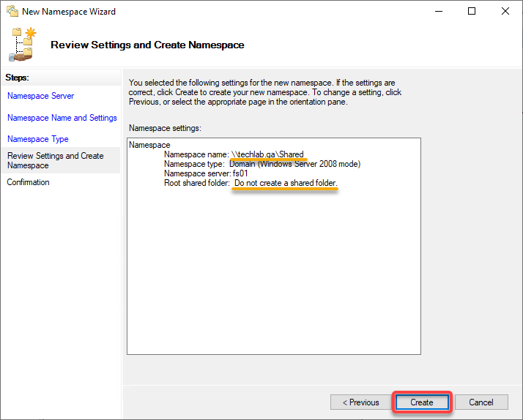Jump to the Namespace Type step
The image size is (523, 420).
coord(37,139)
